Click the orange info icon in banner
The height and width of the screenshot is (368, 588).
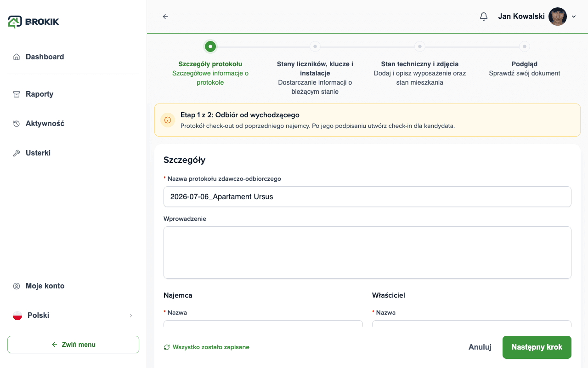point(168,120)
